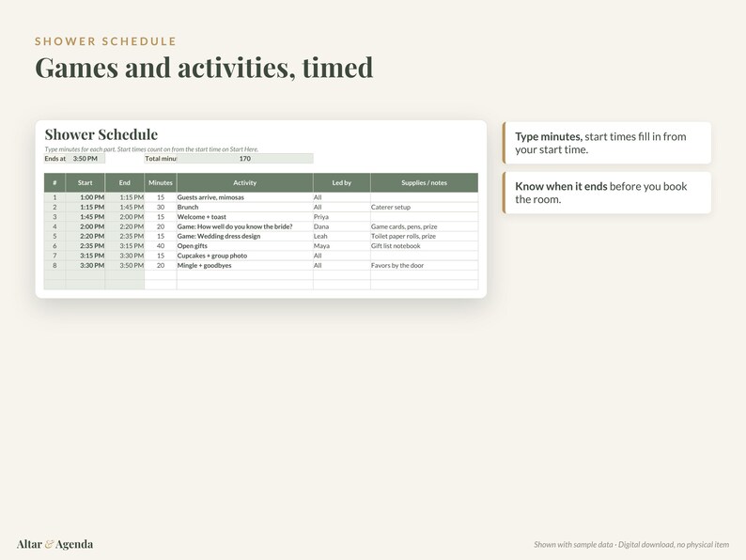Click the 'Ends at' 3:50 PM cell
The image size is (746, 560).
(x=85, y=159)
